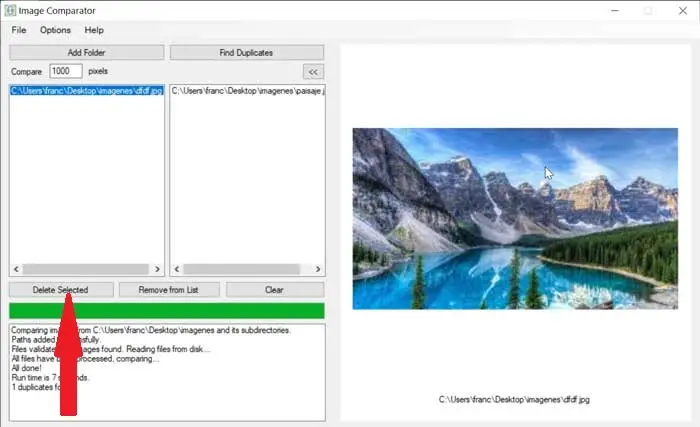Collapse the preview with the << button
700x427 pixels.
[313, 71]
